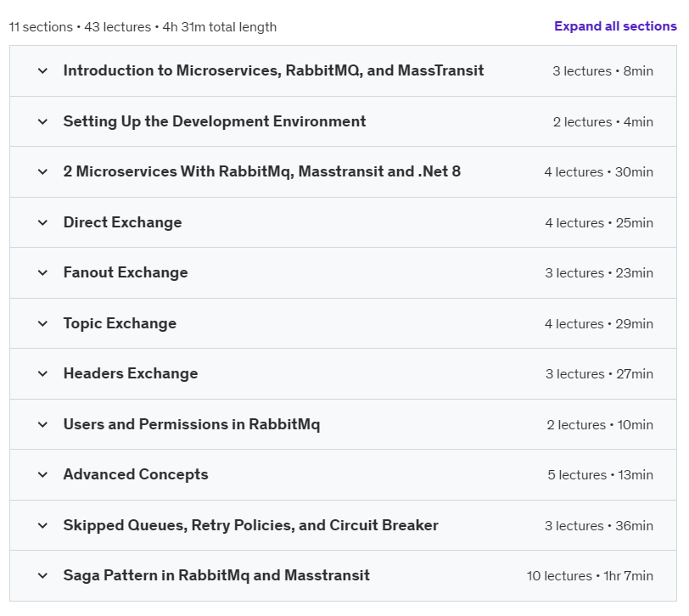Select "2 Microservices With RabbitMq, Masstransit and .Net 8"
689x616 pixels.
tap(262, 171)
